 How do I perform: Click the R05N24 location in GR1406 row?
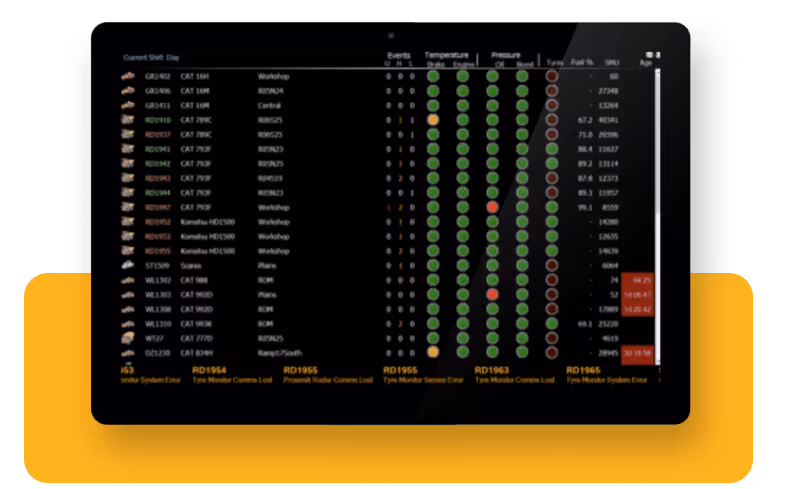tap(271, 91)
